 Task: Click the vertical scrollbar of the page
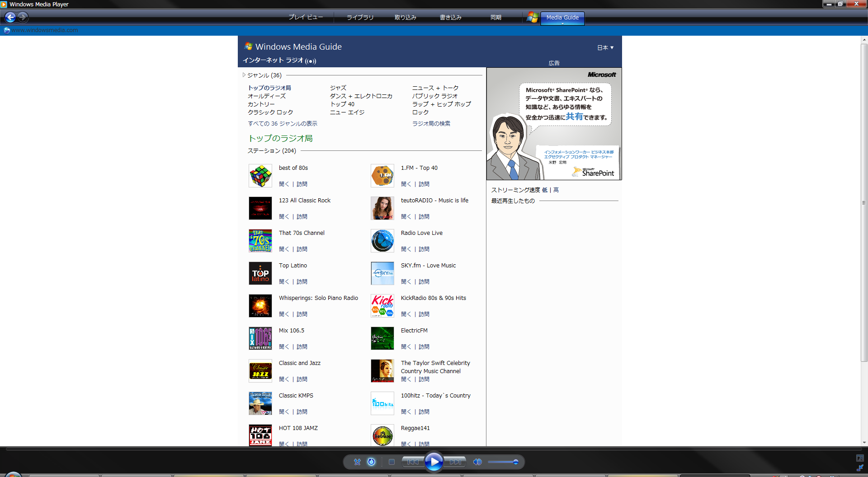point(864,202)
